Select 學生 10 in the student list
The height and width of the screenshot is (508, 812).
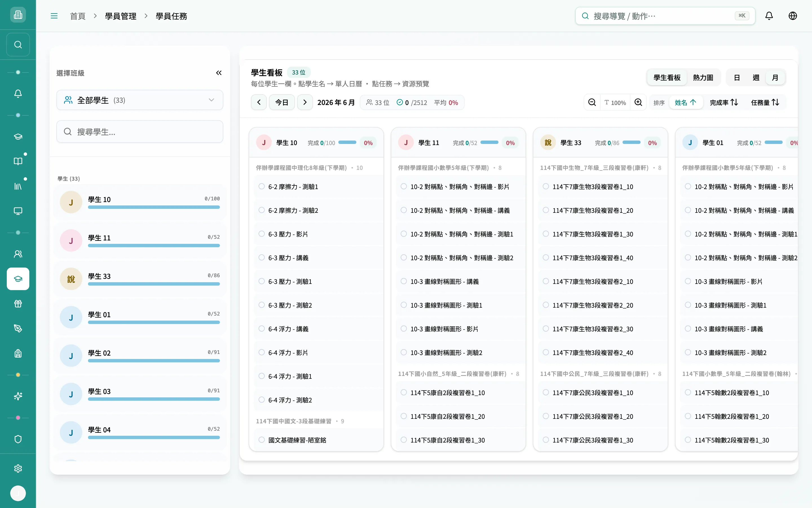click(140, 202)
